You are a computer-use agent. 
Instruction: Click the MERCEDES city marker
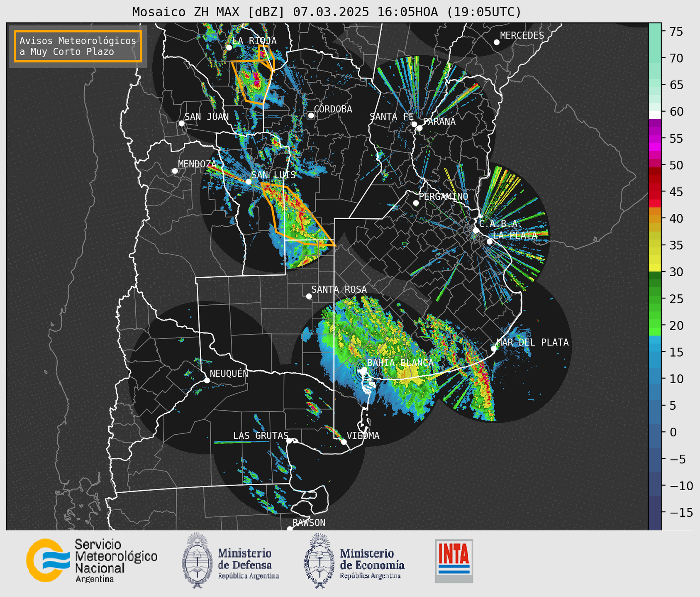pos(497,42)
